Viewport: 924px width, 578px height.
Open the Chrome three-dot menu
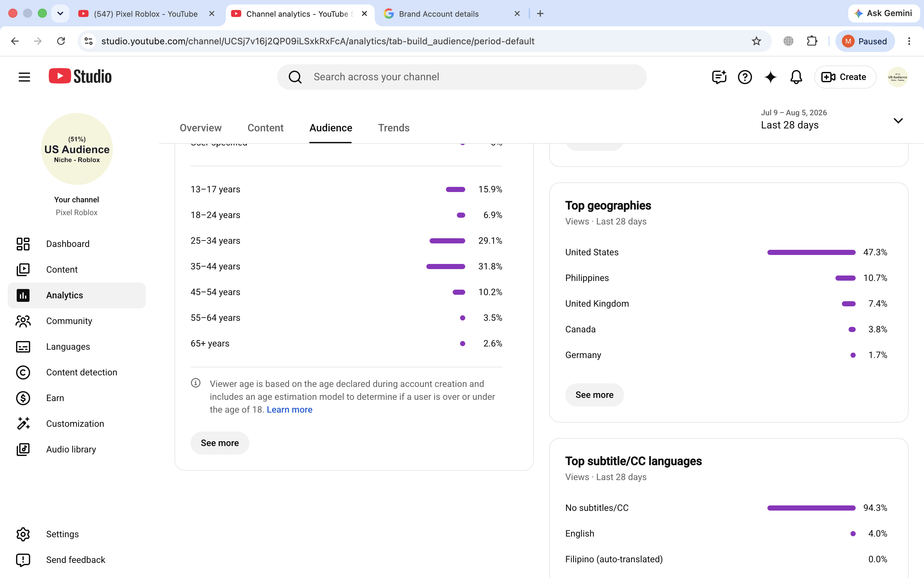click(909, 41)
